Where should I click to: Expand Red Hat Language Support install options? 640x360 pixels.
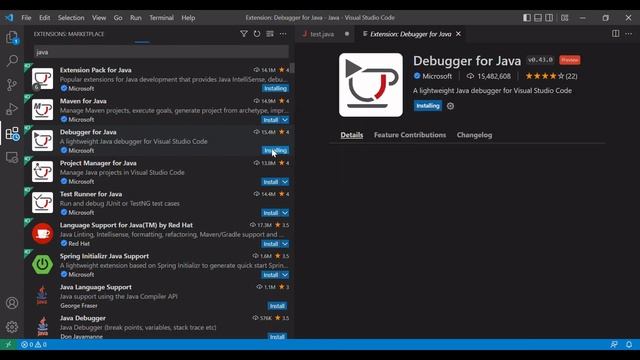click(285, 244)
